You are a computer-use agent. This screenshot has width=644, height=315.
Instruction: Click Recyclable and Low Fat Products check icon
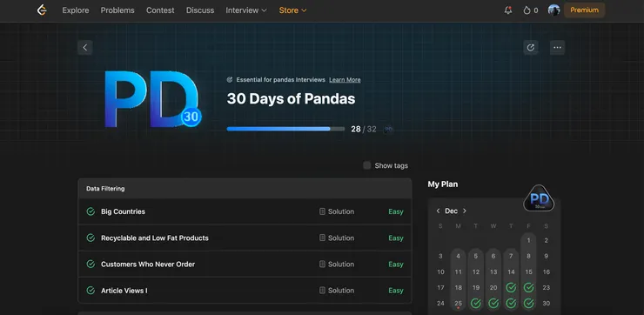91,238
